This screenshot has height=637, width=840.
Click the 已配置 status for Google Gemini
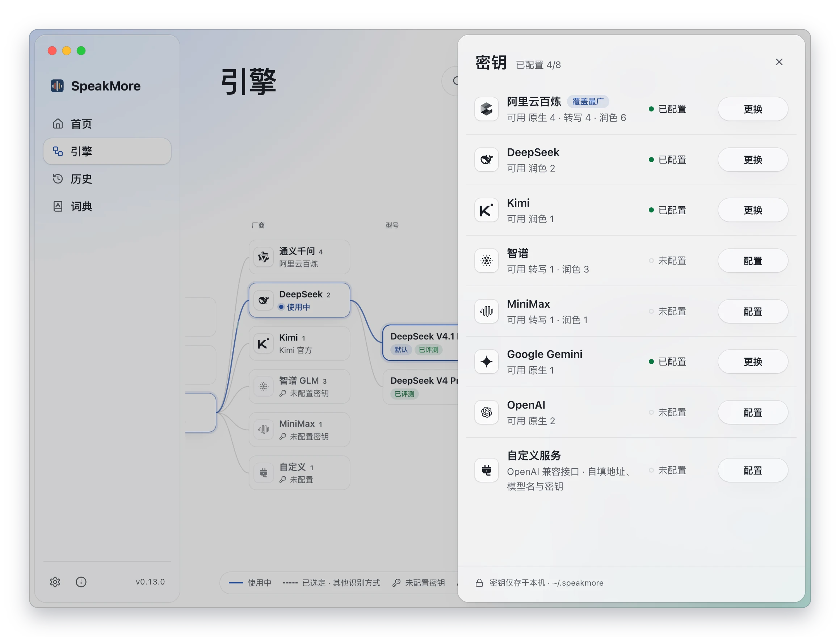[x=667, y=362]
